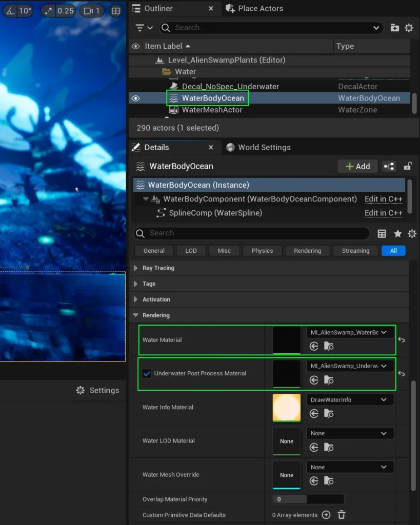This screenshot has width=420, height=525.
Task: Click the Overlap Material Priority value slider
Action: (x=308, y=499)
